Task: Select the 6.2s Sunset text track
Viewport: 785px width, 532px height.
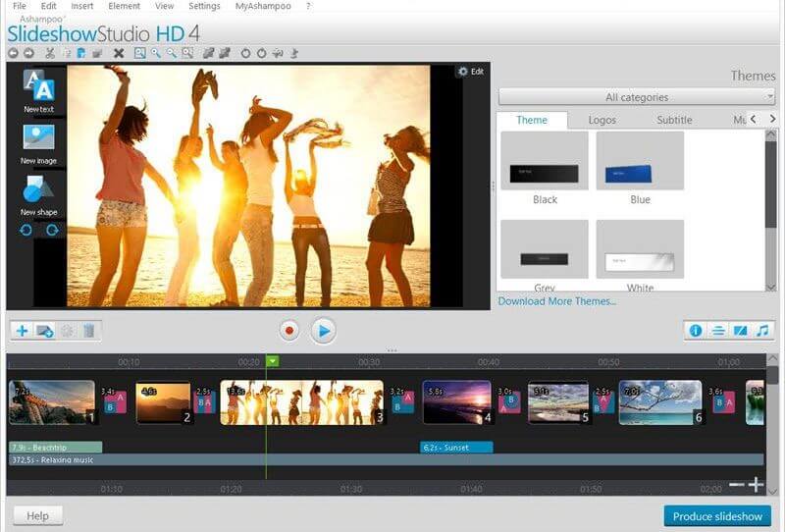Action: (x=456, y=447)
